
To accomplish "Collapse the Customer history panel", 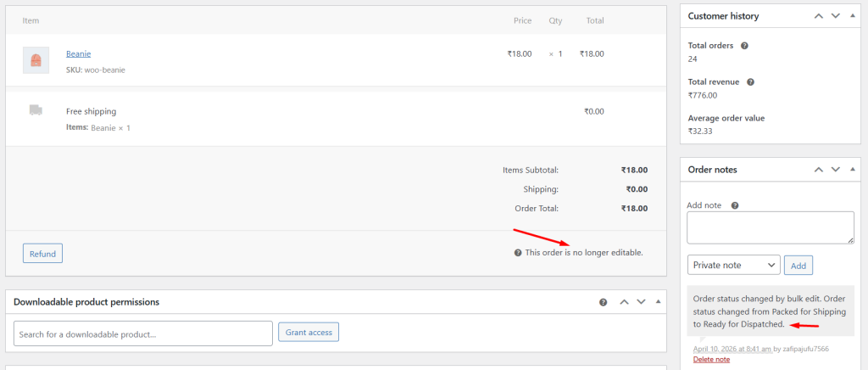I will 851,16.
